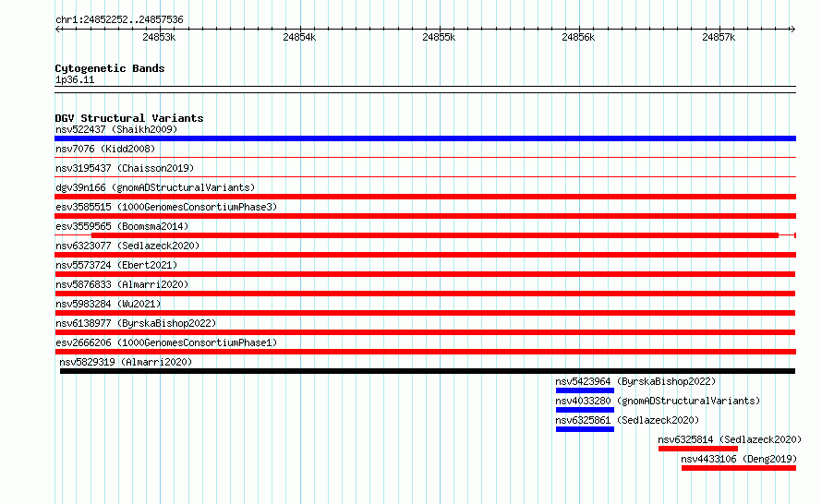The image size is (822, 504).
Task: Click nsv5829319 (Almarri2020) variant label
Action: pyautogui.click(x=126, y=362)
